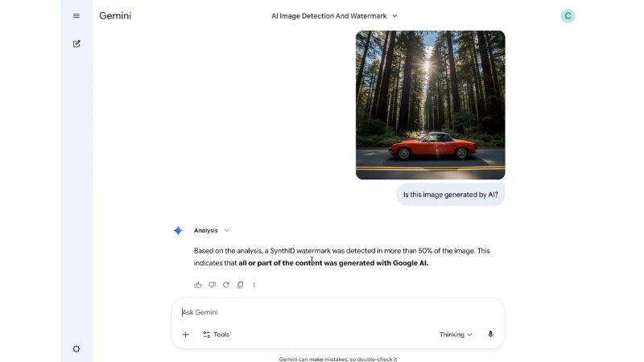644x362 pixels.
Task: Activate the microphone voice input
Action: tap(490, 334)
